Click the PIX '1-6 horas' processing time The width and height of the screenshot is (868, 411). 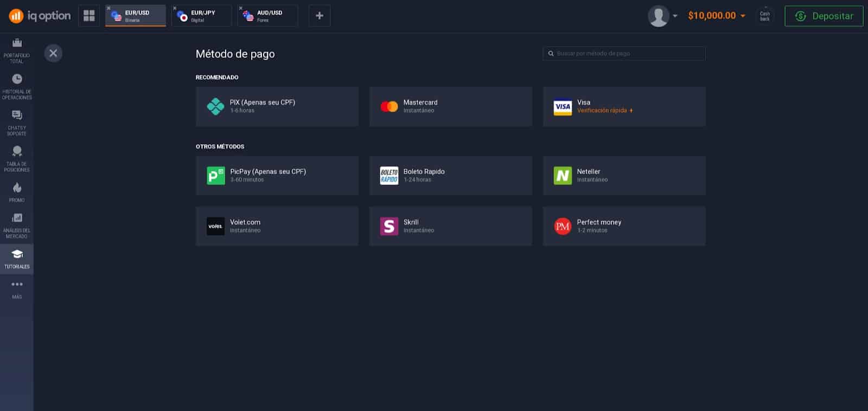tap(242, 111)
